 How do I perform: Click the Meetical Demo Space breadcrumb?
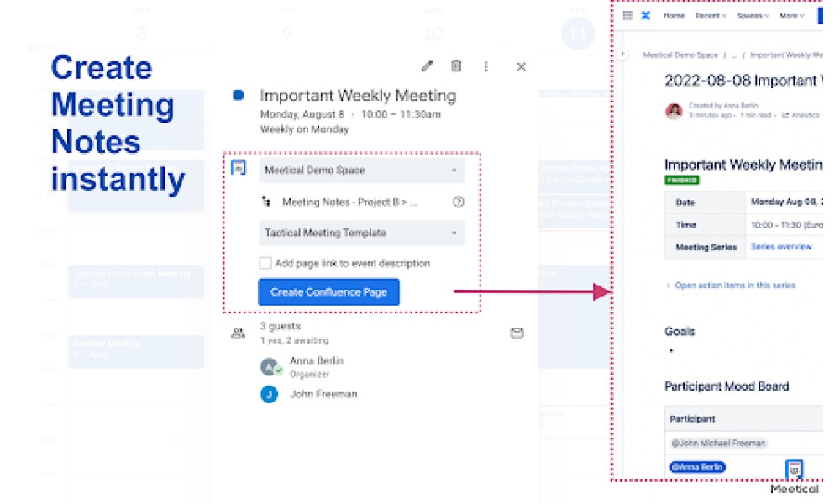(680, 55)
